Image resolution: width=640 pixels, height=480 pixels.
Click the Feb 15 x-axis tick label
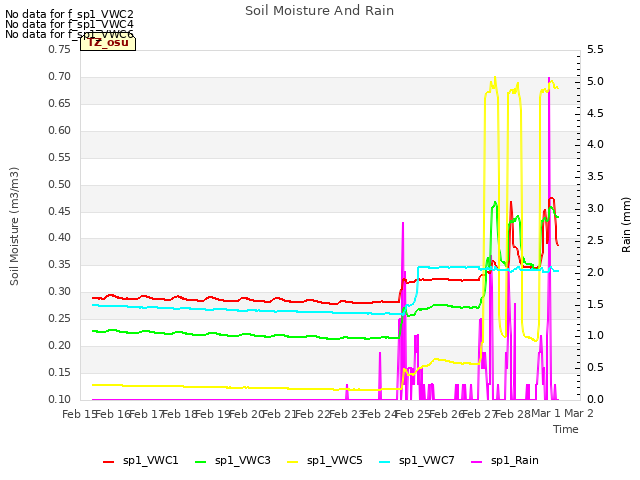coord(79,414)
